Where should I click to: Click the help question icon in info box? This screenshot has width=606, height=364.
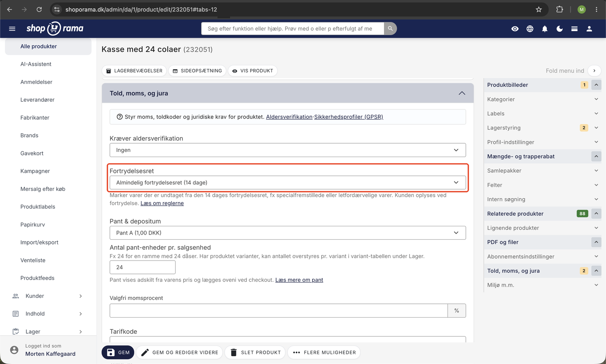pyautogui.click(x=120, y=117)
